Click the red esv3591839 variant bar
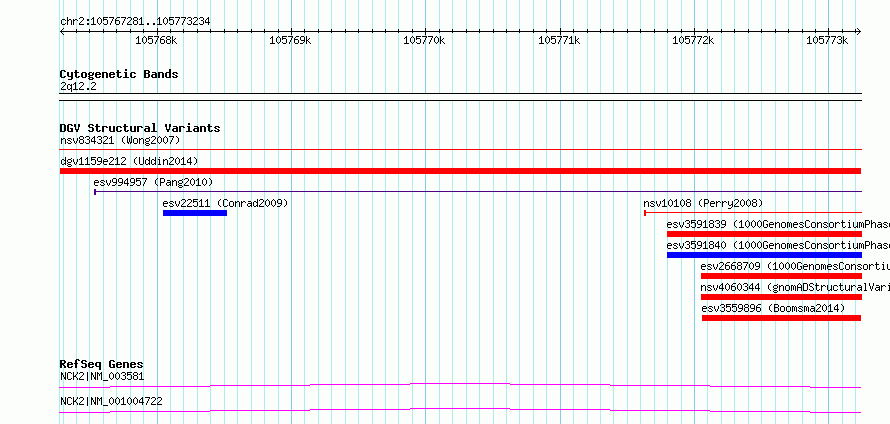 pos(764,234)
